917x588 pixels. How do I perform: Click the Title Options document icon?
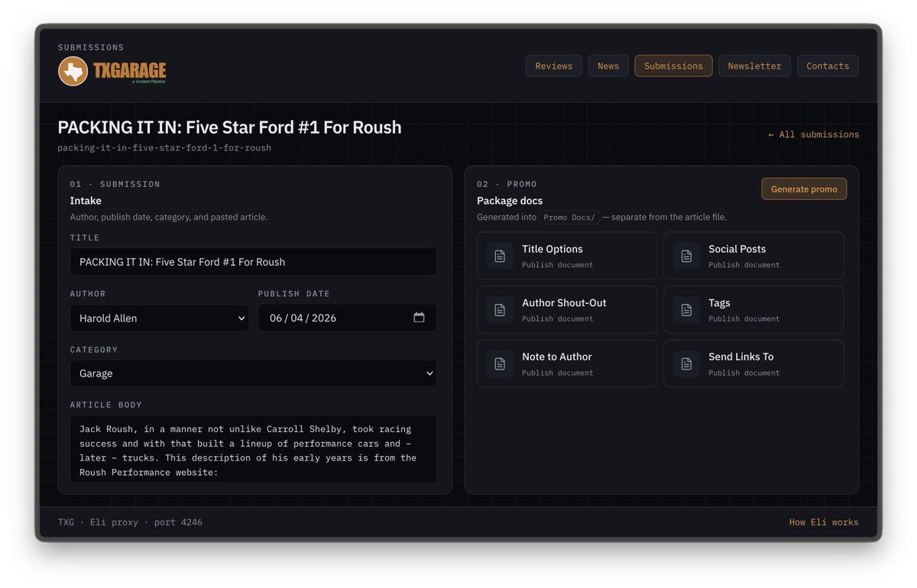pyautogui.click(x=500, y=256)
